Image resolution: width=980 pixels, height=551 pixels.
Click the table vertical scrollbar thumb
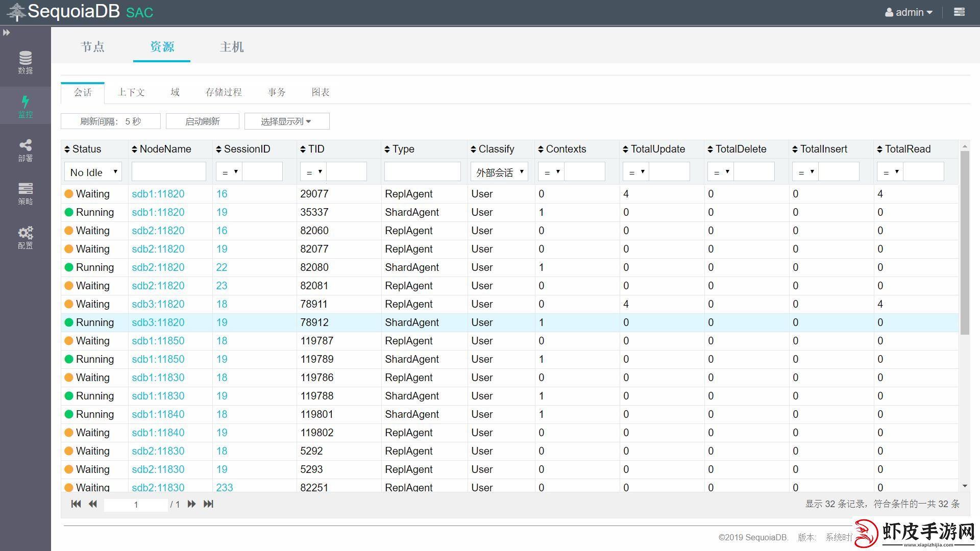pyautogui.click(x=965, y=243)
